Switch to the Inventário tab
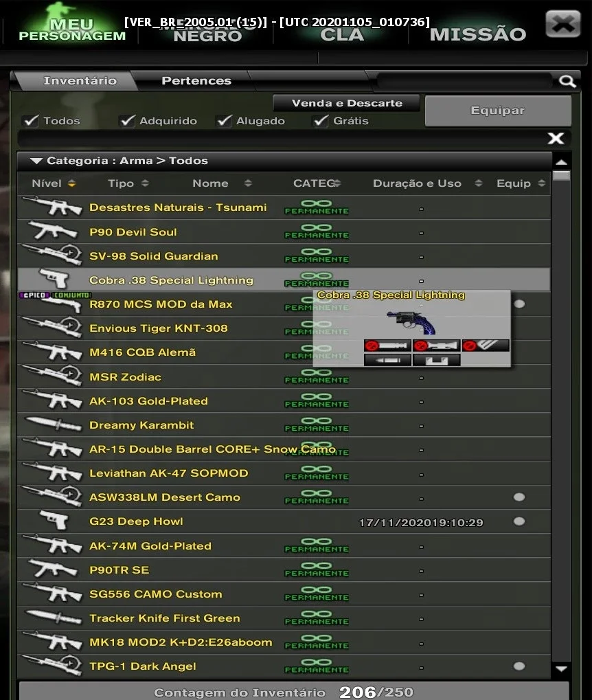The image size is (592, 700). (80, 81)
